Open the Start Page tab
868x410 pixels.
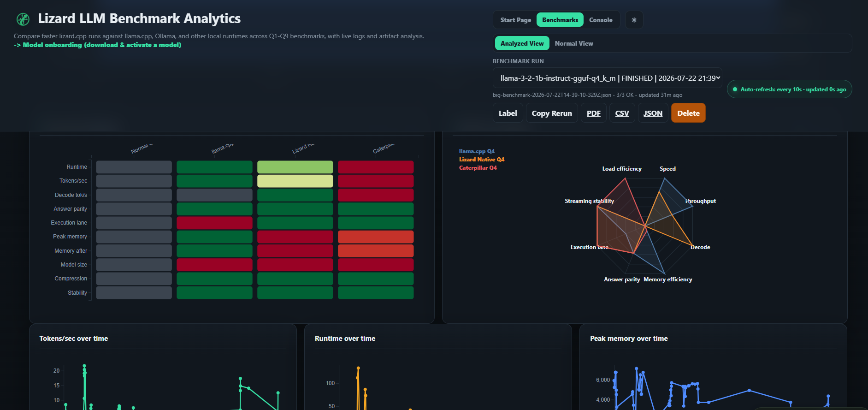(x=515, y=20)
